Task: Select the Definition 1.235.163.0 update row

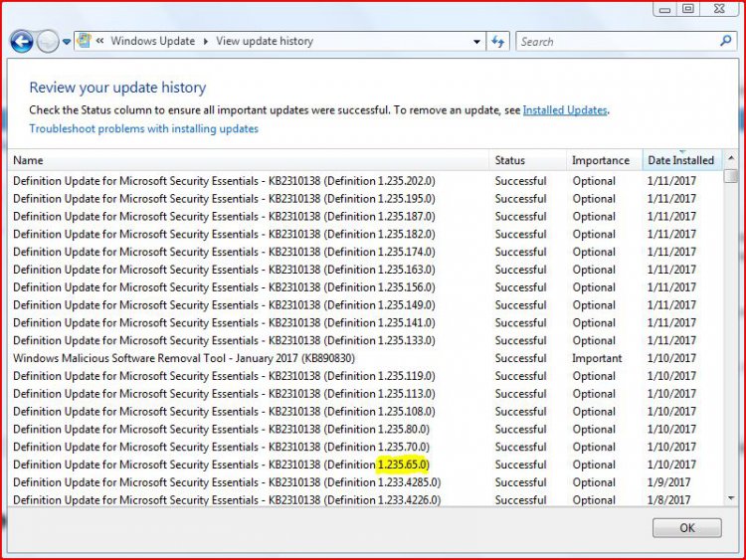Action: click(365, 270)
